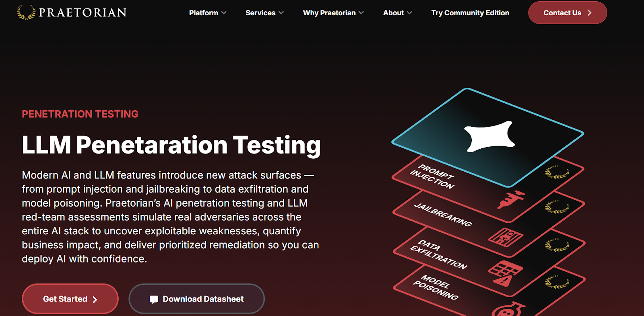Click the paragraph starting 'Modern AI and LLM'
This screenshot has height=316, width=644.
[x=170, y=217]
